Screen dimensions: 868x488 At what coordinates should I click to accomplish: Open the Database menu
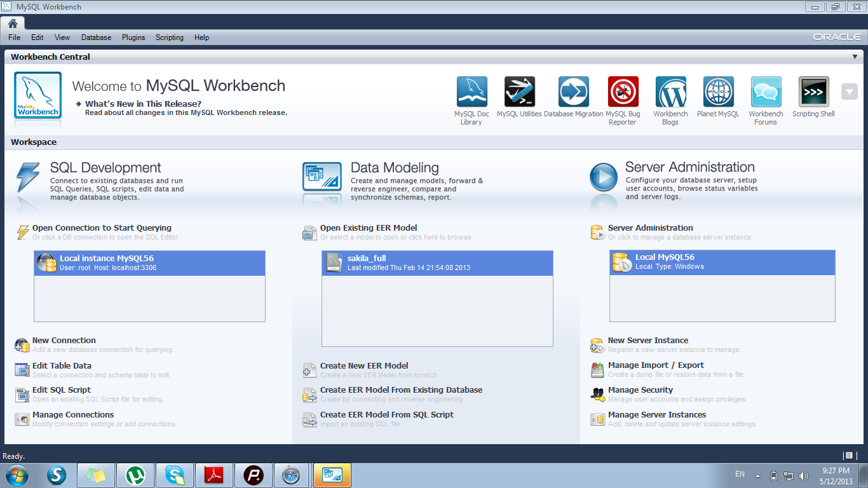click(96, 37)
